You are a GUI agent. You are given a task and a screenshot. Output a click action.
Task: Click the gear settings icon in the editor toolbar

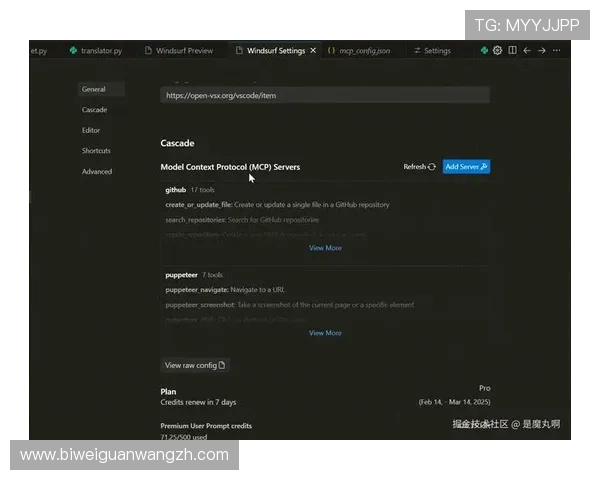coord(497,50)
